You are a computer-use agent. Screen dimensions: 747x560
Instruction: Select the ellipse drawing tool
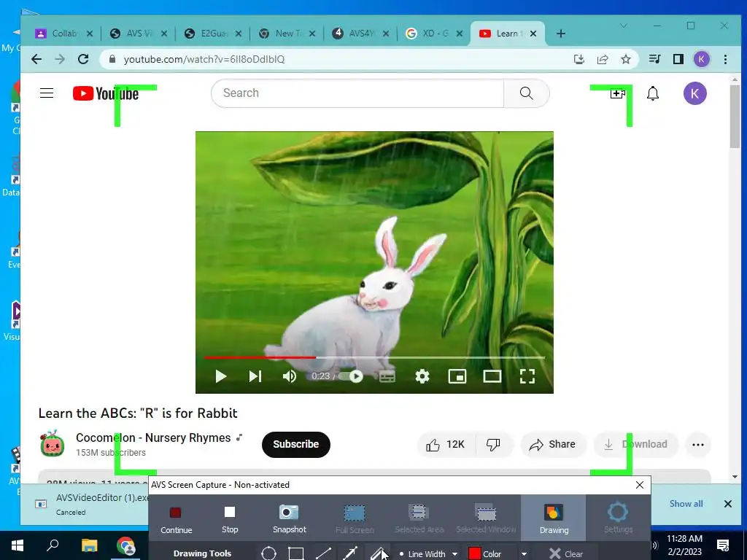pos(268,553)
